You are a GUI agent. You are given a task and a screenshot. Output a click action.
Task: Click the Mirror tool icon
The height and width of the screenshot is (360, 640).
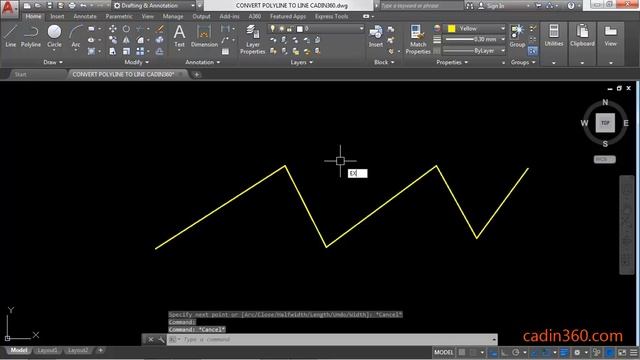(x=126, y=40)
